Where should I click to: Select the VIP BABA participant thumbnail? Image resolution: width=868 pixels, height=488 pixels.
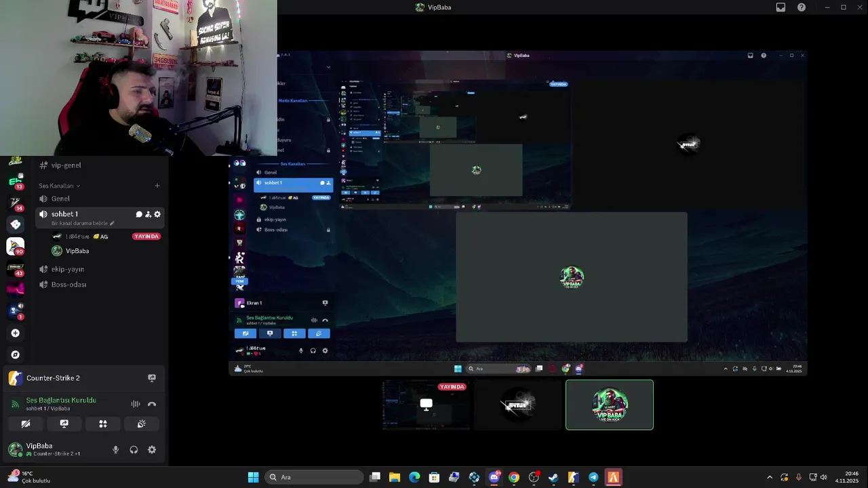[610, 405]
